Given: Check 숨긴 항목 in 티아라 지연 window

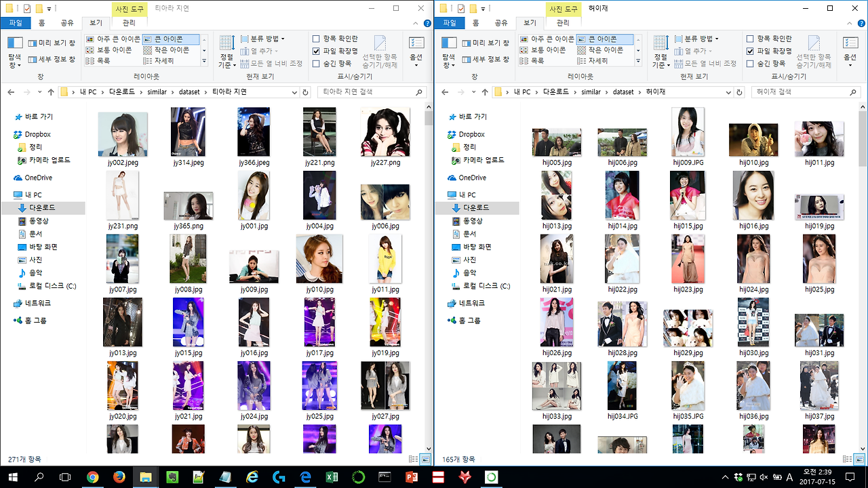Looking at the screenshot, I should 316,64.
